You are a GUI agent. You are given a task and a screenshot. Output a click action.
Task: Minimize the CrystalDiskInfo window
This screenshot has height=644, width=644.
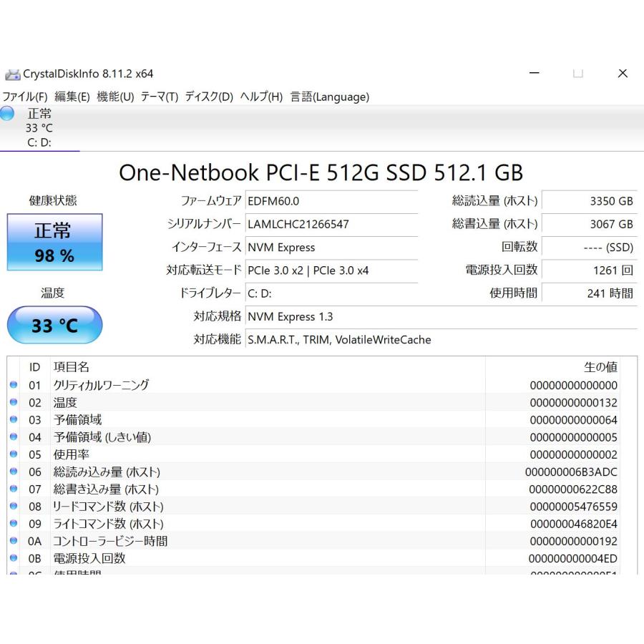point(535,73)
